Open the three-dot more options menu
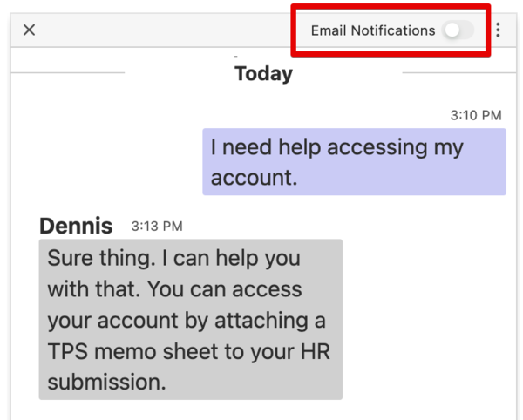Image resolution: width=523 pixels, height=420 pixels. [x=498, y=30]
